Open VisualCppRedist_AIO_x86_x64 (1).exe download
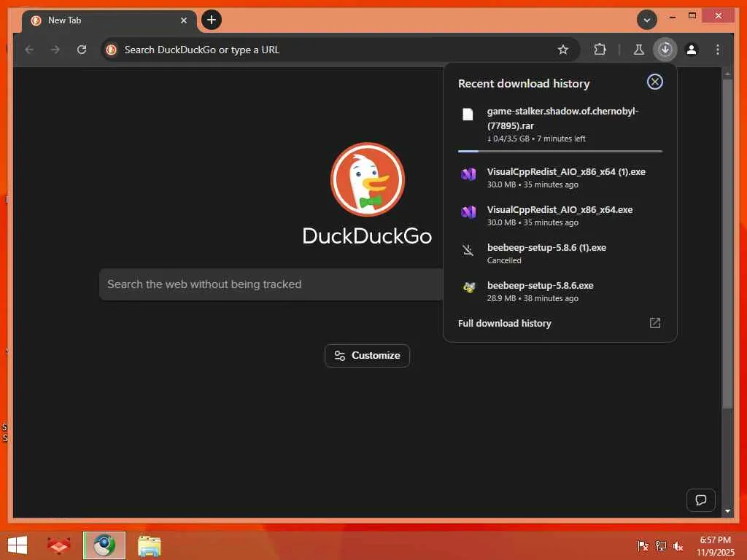 (560, 178)
